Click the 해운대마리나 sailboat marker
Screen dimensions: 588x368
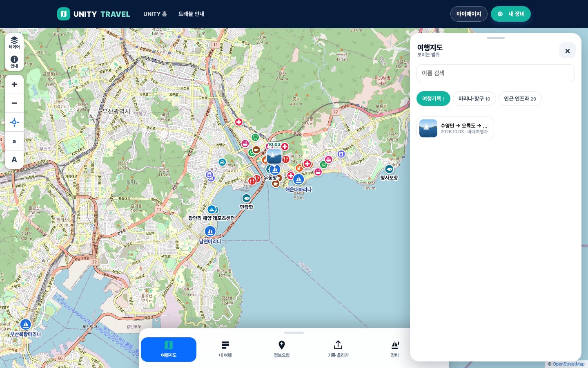(x=298, y=180)
